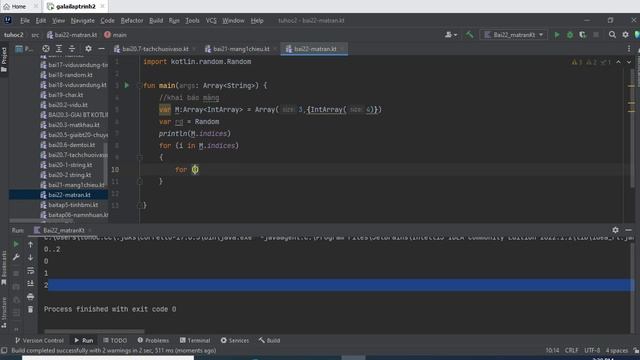Go to previous highlighted error arrow

(618, 62)
